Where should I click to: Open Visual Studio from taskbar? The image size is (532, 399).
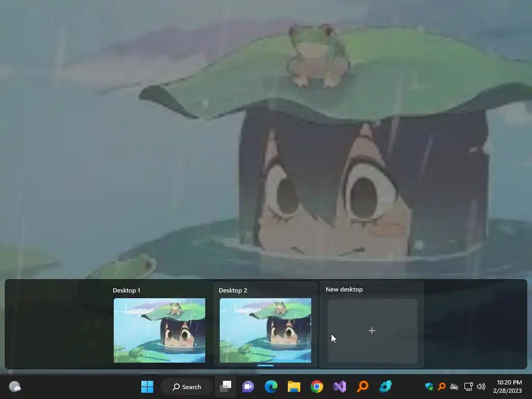coord(340,387)
